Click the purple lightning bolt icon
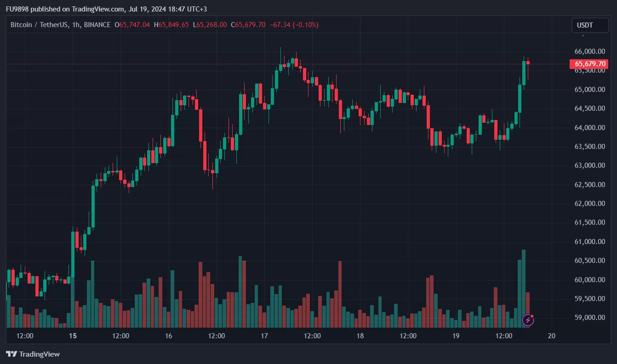 [528, 320]
